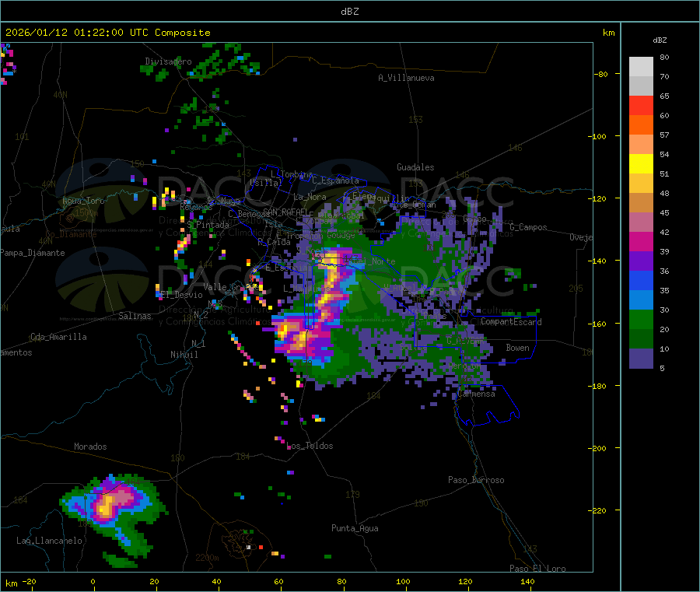Click the red 60-65 dBZ legend swatch
This screenshot has width=700, height=592.
641,106
